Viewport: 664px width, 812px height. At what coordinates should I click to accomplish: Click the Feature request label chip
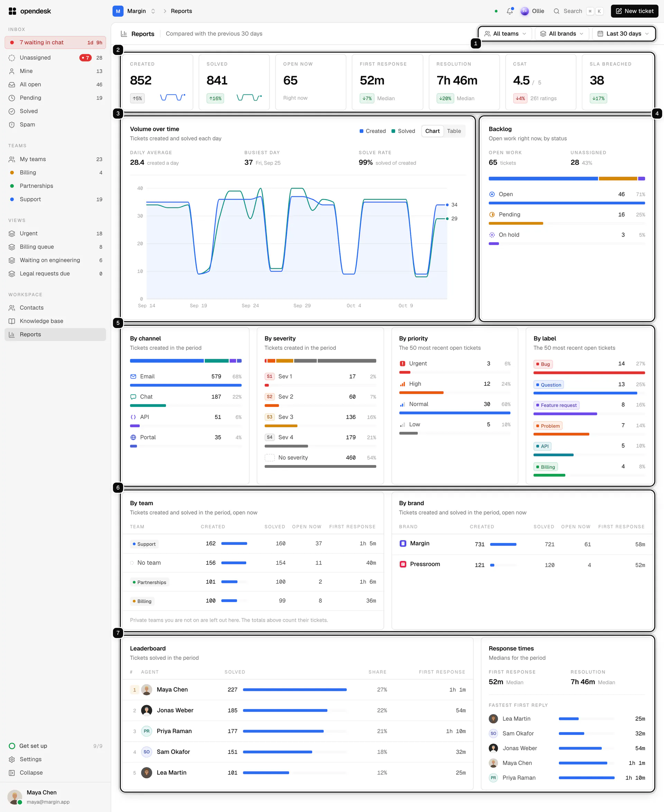click(x=556, y=405)
